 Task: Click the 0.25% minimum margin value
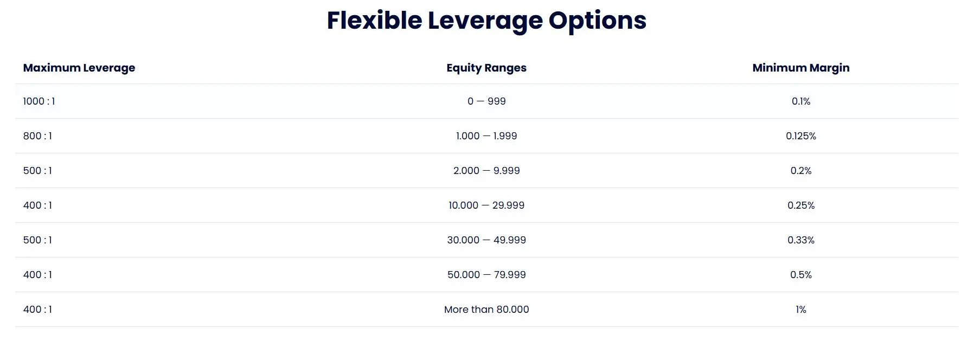tap(801, 205)
